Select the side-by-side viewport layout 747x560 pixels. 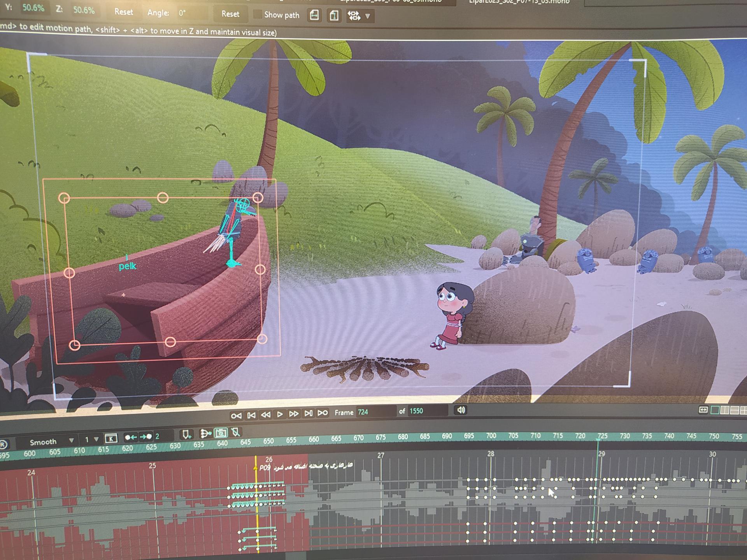(x=725, y=410)
